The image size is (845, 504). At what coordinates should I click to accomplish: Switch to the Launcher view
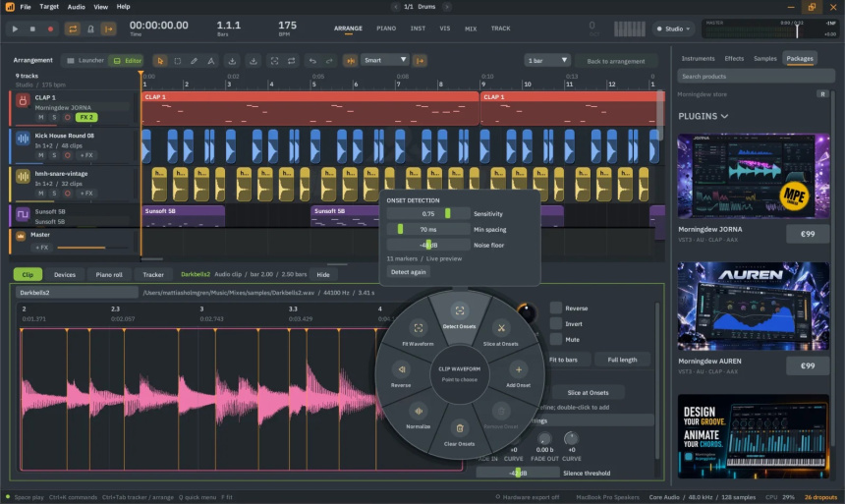pos(84,61)
